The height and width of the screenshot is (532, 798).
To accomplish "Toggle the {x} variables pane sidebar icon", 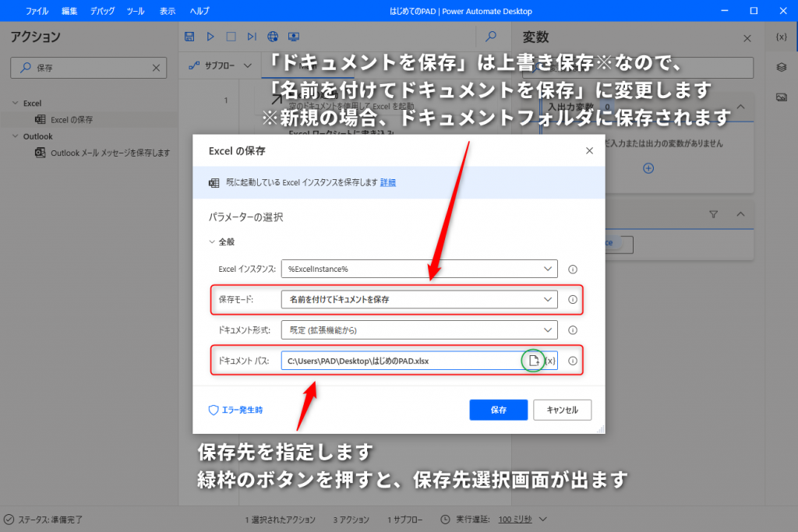I will coord(781,37).
